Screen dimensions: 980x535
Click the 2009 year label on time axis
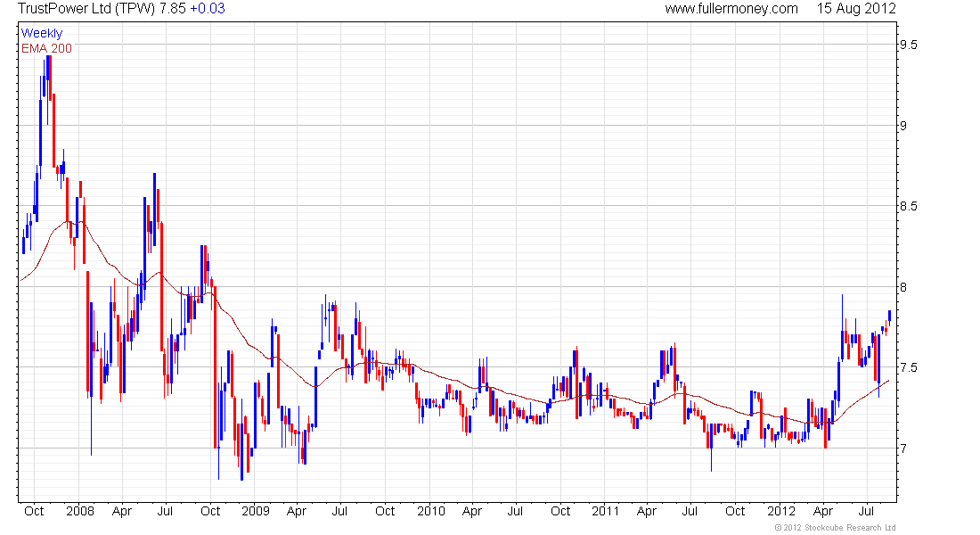[x=256, y=511]
